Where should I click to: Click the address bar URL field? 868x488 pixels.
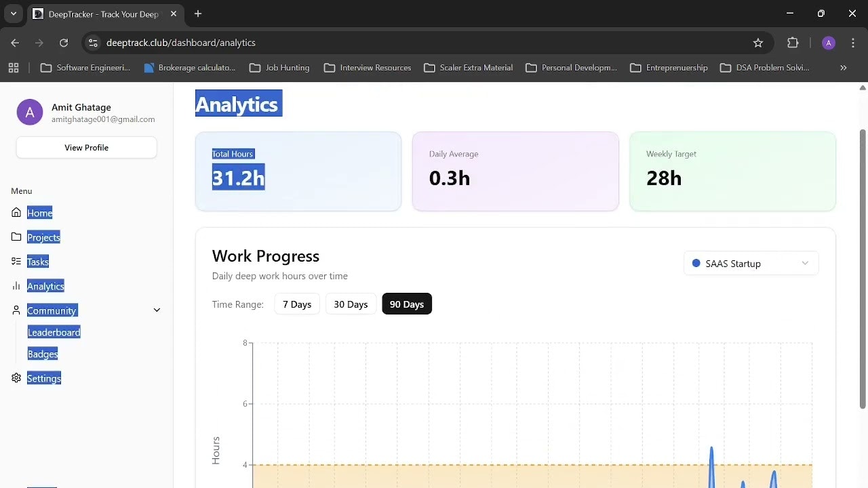tap(427, 43)
